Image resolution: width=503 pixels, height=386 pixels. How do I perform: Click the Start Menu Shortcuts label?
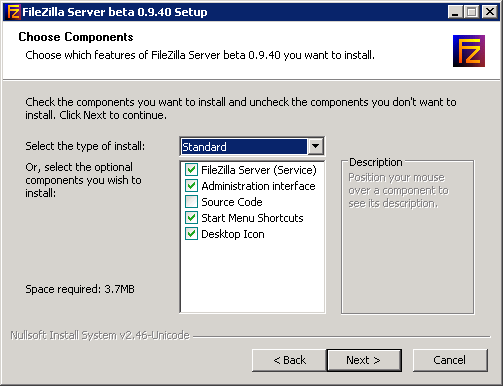tap(252, 218)
